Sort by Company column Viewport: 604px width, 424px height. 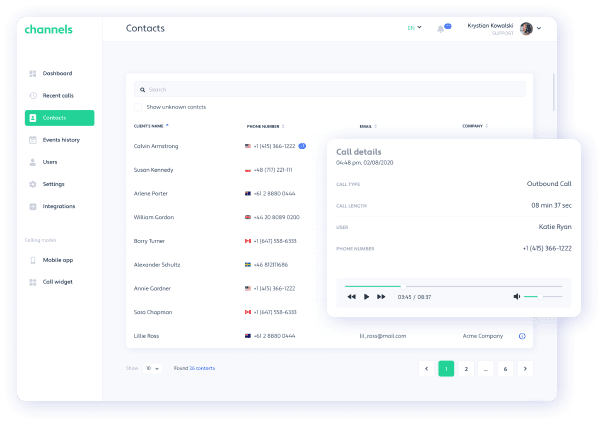(475, 126)
